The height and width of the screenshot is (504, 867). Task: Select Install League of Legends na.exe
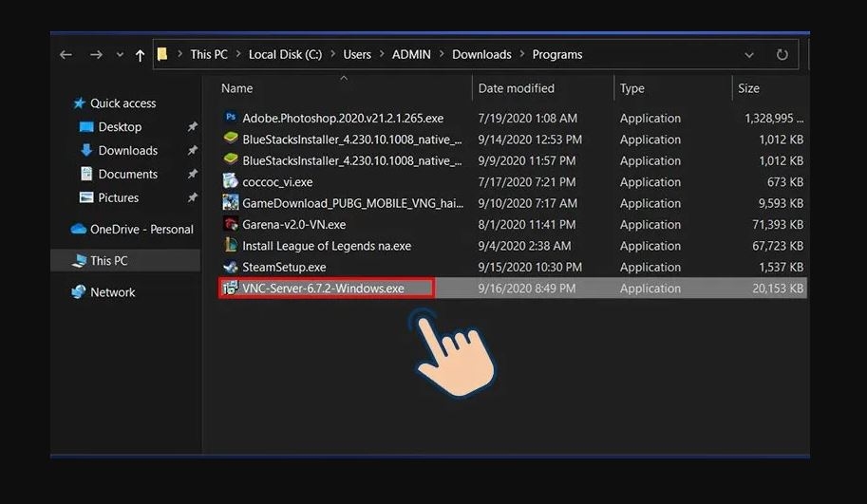pyautogui.click(x=327, y=246)
